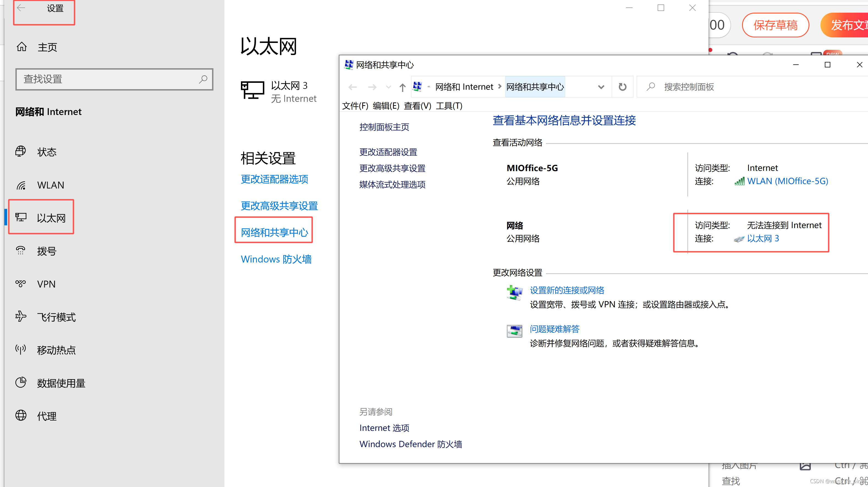This screenshot has height=487, width=868.
Task: Click the 保存草稿 button
Action: tap(775, 25)
